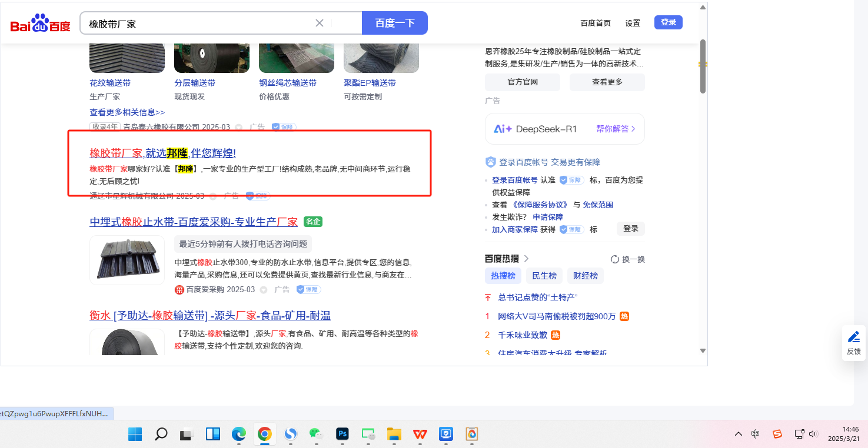Viewport: 868px width, 448px height.
Task: Switch to the 财经榜 tab
Action: pyautogui.click(x=585, y=276)
